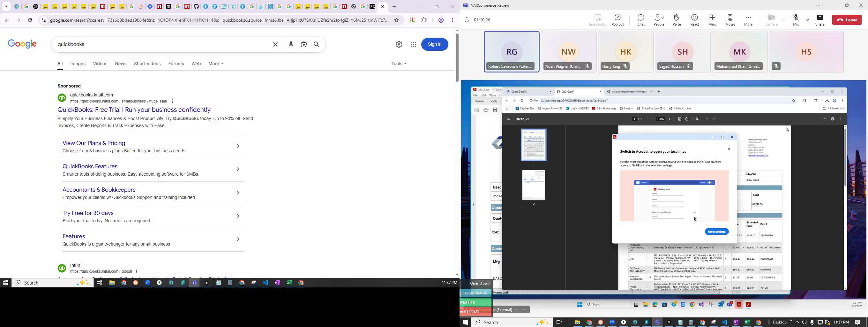Open meeting Notes in Teams
Viewport: 868px width, 327px height.
click(x=730, y=20)
